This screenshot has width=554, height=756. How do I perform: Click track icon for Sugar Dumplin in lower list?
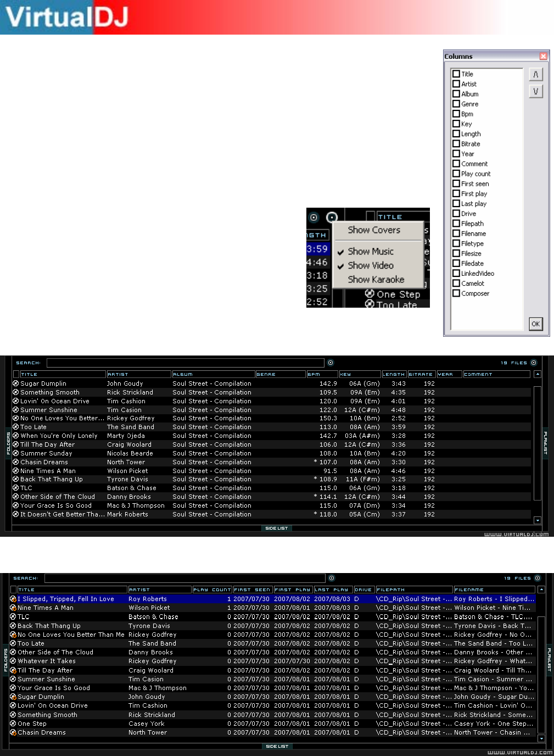(13, 697)
